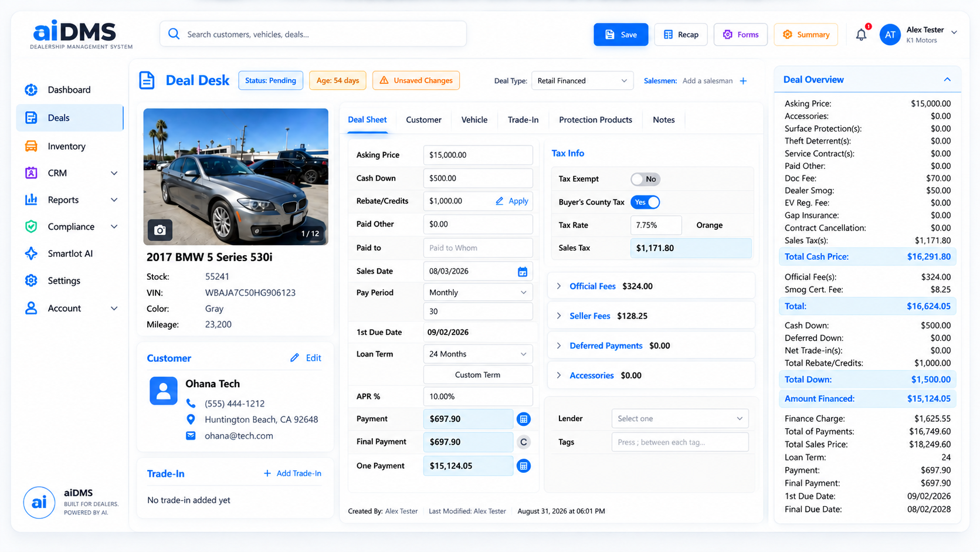This screenshot has width=980, height=552.
Task: Open the Sales Date calendar picker
Action: (x=523, y=272)
